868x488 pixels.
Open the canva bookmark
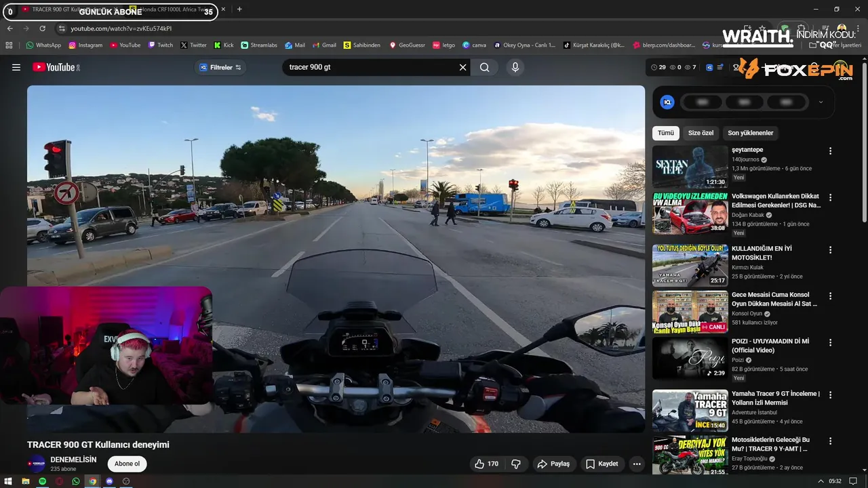pos(474,45)
